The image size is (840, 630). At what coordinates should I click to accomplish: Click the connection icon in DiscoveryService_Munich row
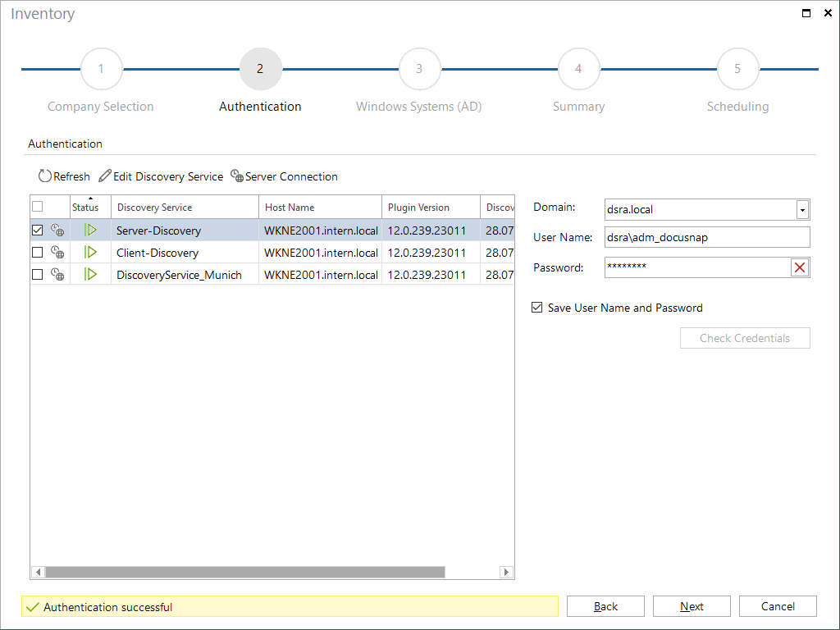tap(57, 274)
